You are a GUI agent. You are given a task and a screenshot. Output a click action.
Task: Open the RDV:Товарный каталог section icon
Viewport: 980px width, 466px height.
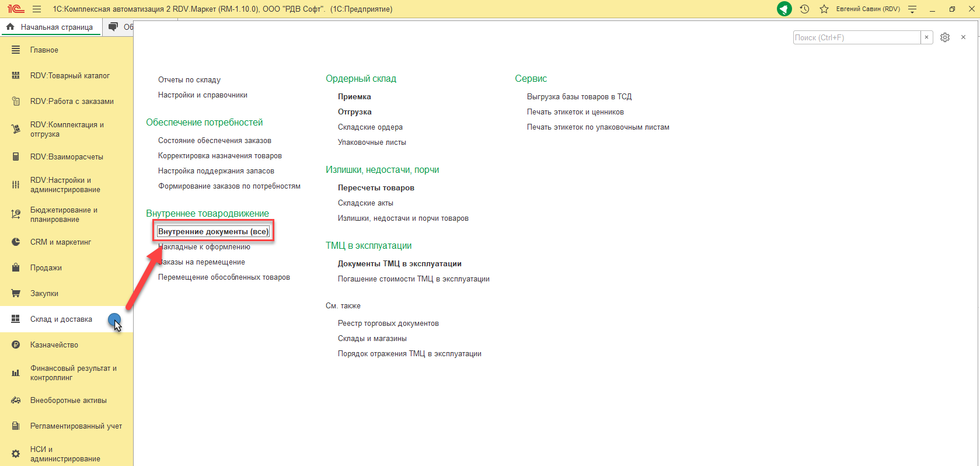(x=16, y=76)
